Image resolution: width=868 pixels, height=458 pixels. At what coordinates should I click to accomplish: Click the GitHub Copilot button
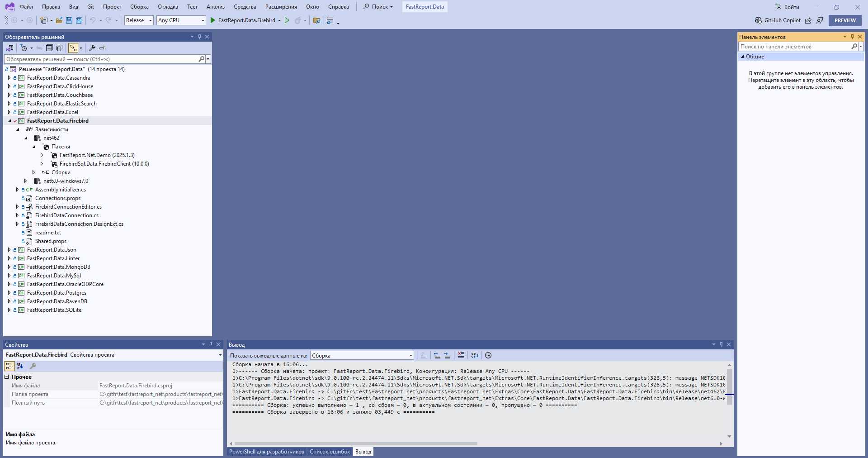778,20
